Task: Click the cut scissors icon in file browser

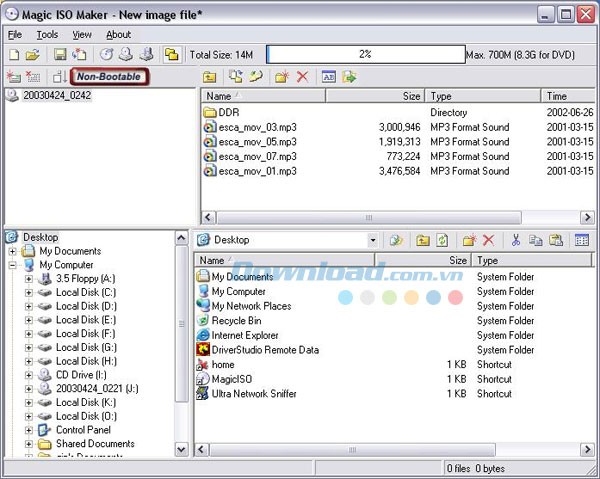Action: pos(516,240)
